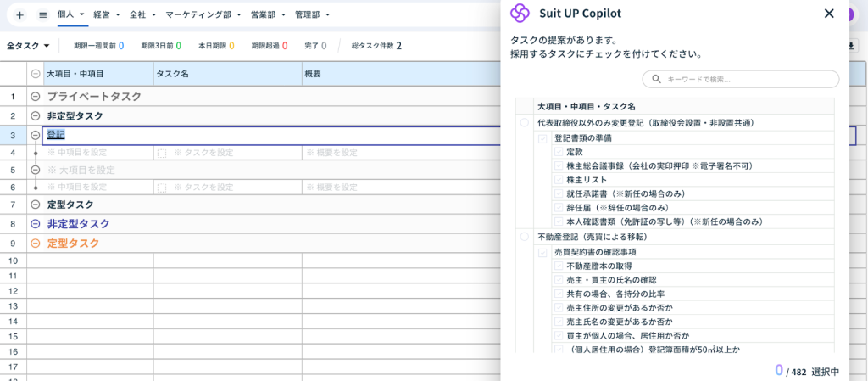Open the hamburger list menu icon
The image size is (868, 381).
click(42, 15)
